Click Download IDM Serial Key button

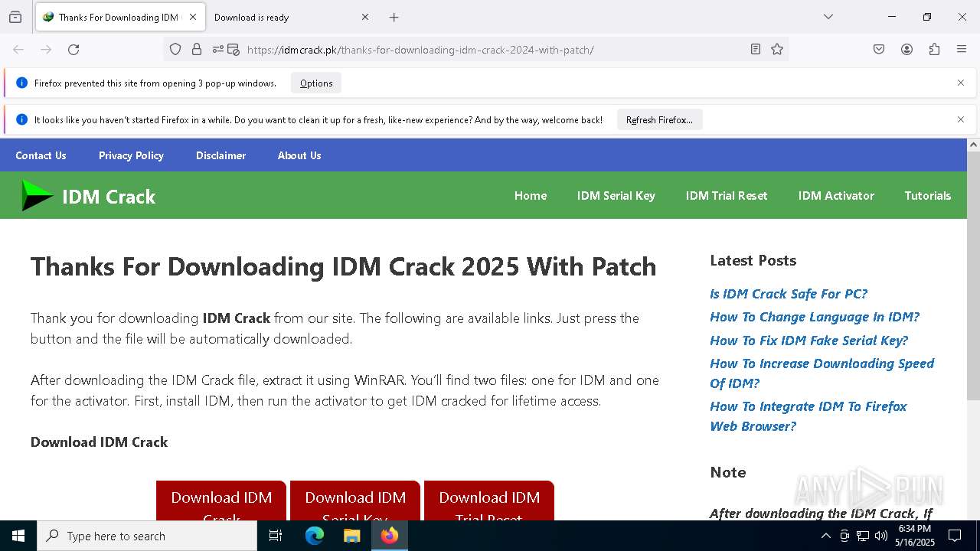pyautogui.click(x=355, y=501)
